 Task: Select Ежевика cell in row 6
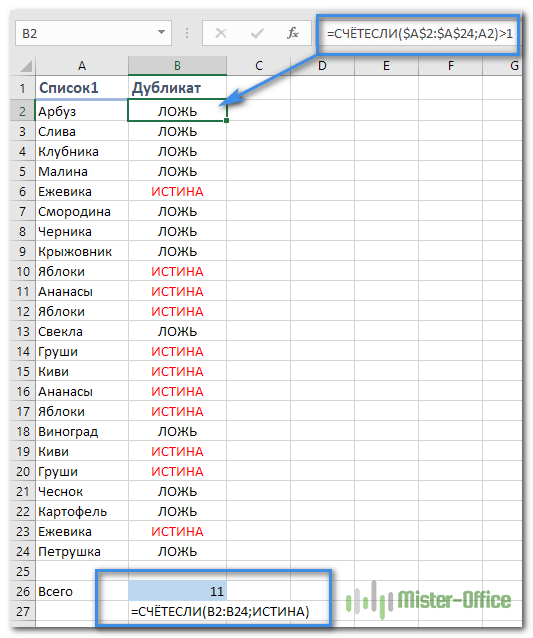click(x=82, y=191)
